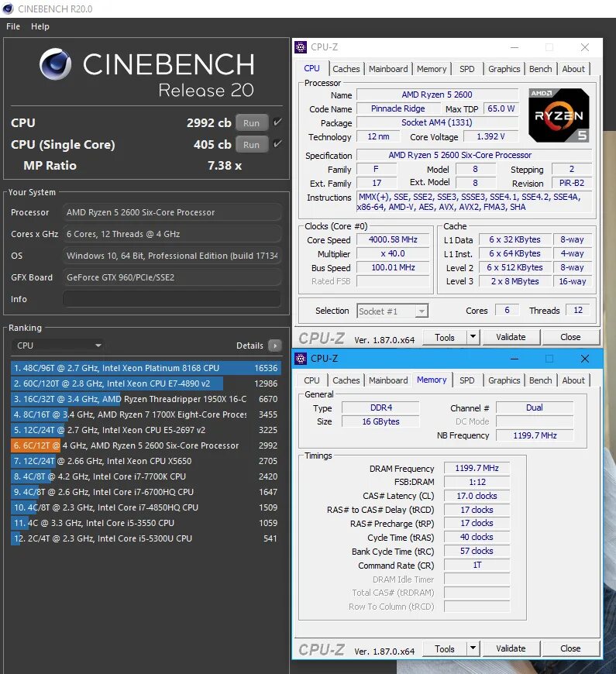This screenshot has width=616, height=674.
Task: Switch to About tab in top CPU-Z
Action: tap(573, 69)
